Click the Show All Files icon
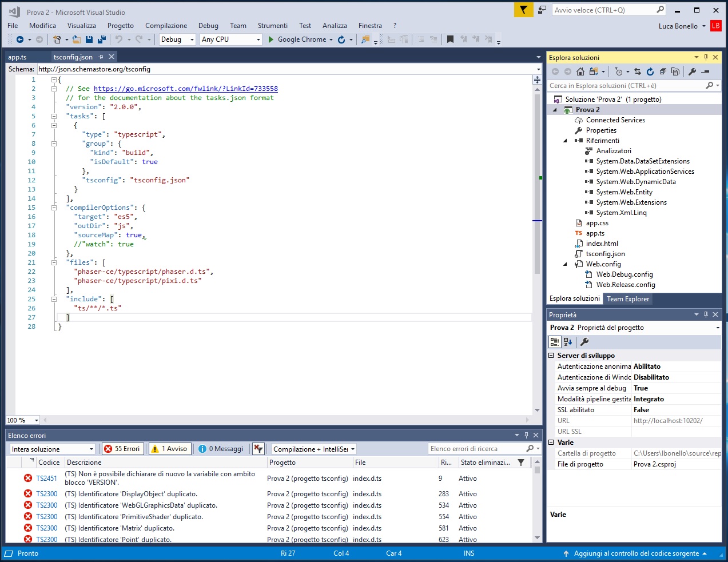728x562 pixels. click(x=675, y=71)
